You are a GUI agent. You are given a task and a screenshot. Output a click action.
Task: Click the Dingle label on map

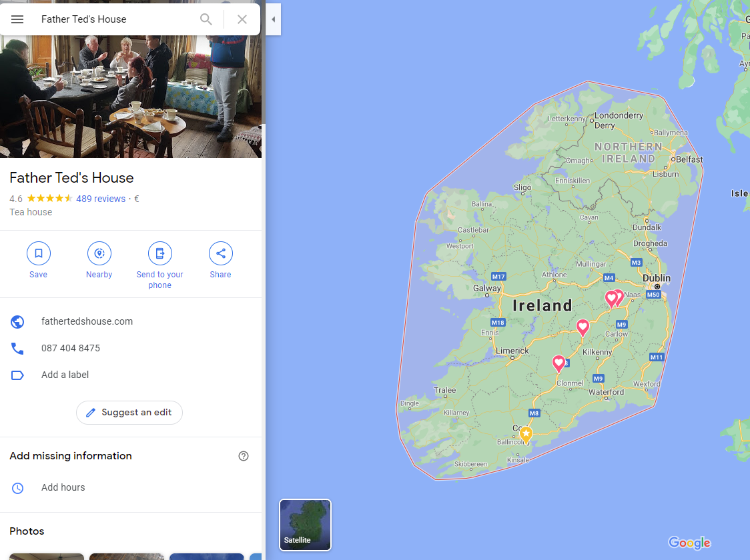(410, 403)
